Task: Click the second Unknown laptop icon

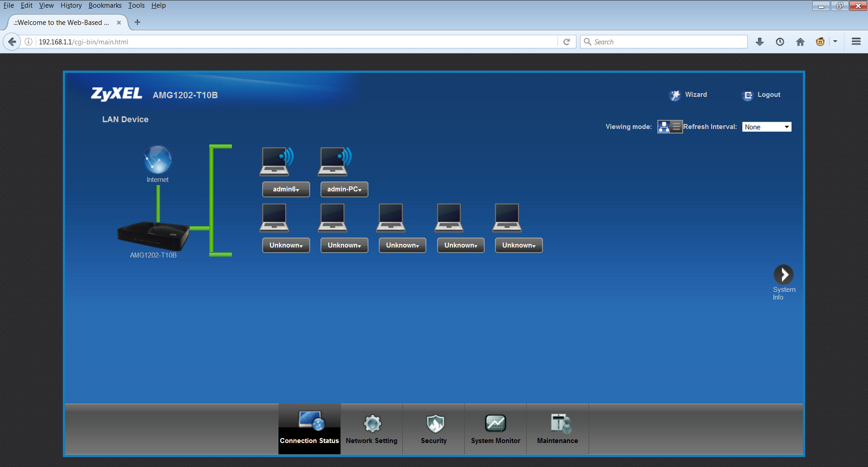Action: 333,218
